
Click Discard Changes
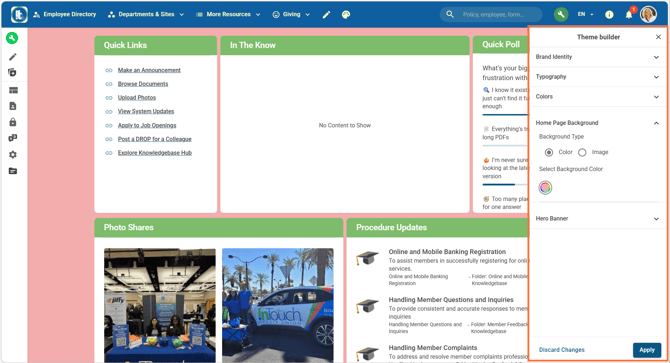point(561,350)
